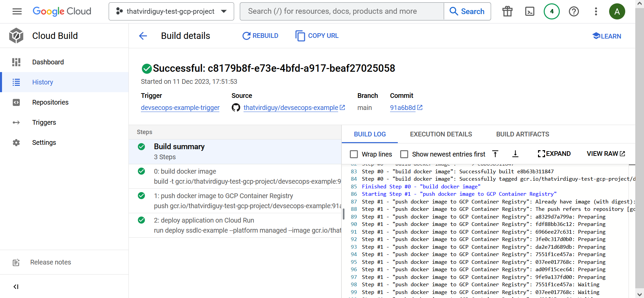Select the Build summary row
Viewport: 644px width, 298px height.
[x=235, y=152]
